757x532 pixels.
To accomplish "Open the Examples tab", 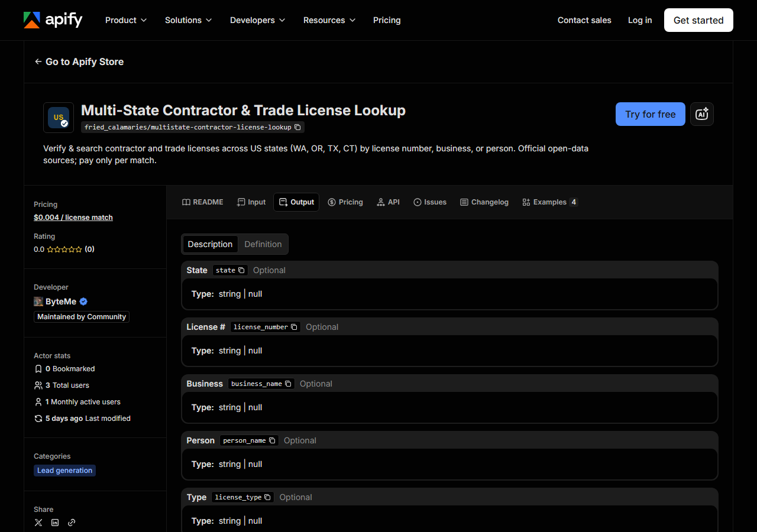I will [550, 202].
